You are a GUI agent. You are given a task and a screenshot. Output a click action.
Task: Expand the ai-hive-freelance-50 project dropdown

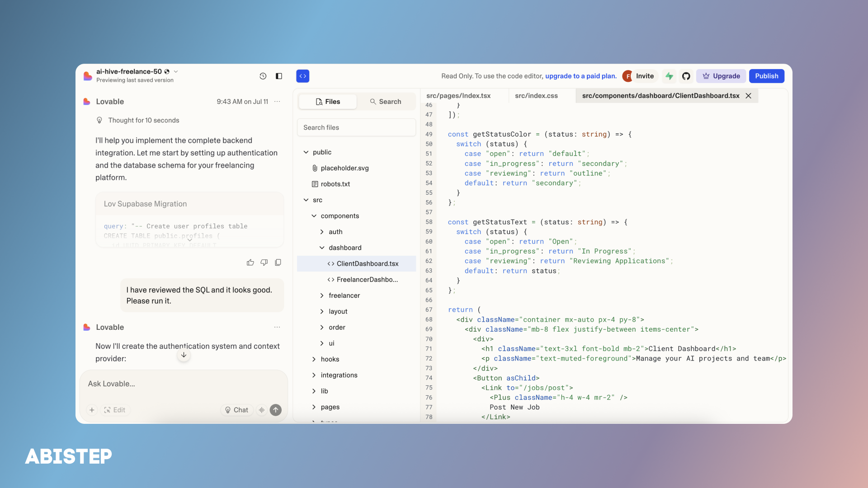(x=176, y=71)
